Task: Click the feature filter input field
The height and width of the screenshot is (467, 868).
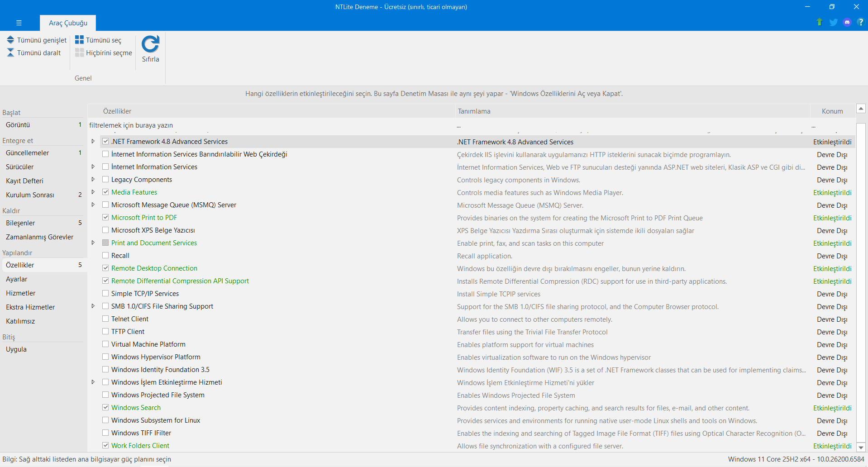Action: point(271,125)
